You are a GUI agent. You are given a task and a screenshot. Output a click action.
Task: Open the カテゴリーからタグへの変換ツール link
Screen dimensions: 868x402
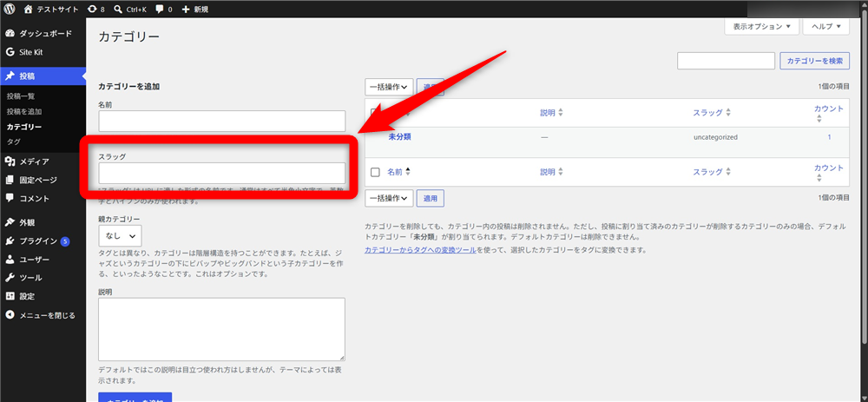coord(421,250)
